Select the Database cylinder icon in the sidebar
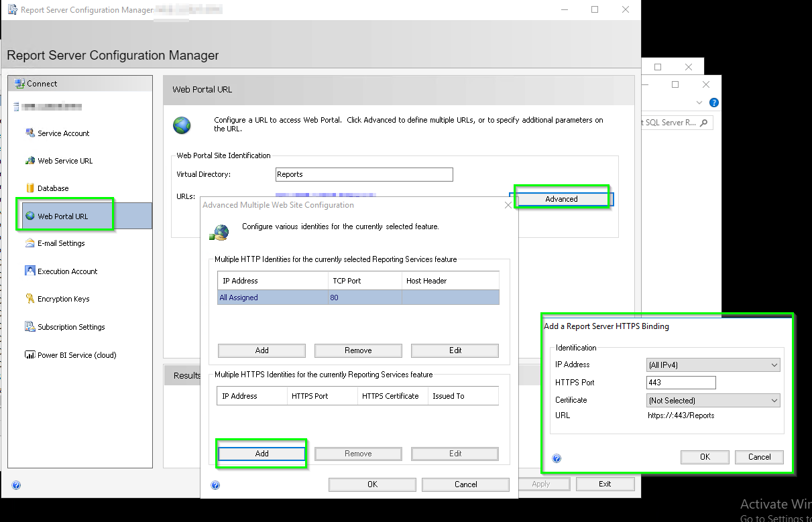This screenshot has width=812, height=522. (30, 188)
